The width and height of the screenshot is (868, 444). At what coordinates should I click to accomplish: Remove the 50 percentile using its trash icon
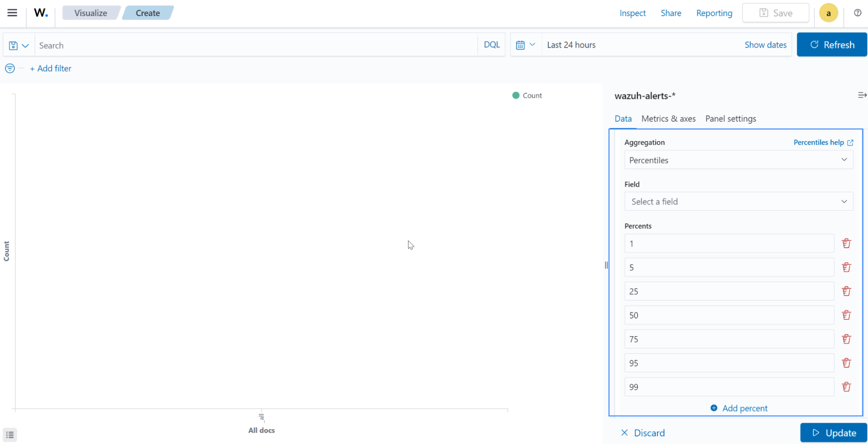tap(846, 315)
